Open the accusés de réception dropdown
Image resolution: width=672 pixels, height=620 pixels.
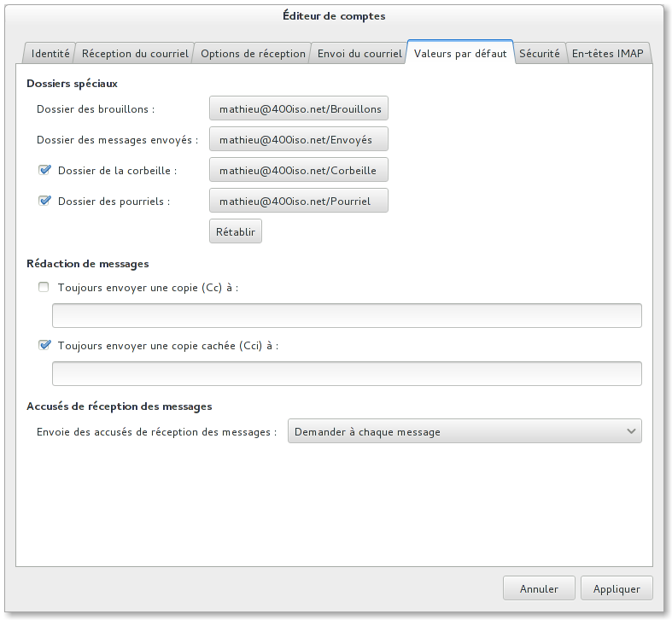[x=465, y=431]
